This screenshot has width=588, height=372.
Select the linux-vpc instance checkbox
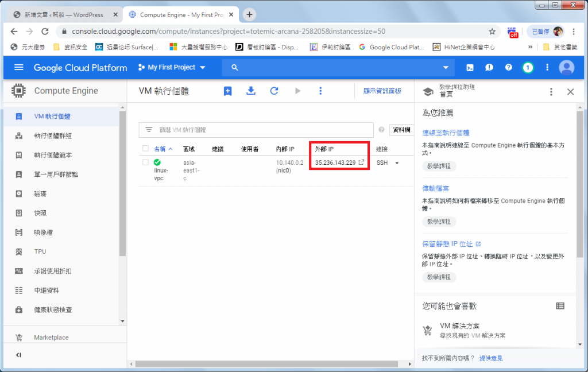point(145,162)
